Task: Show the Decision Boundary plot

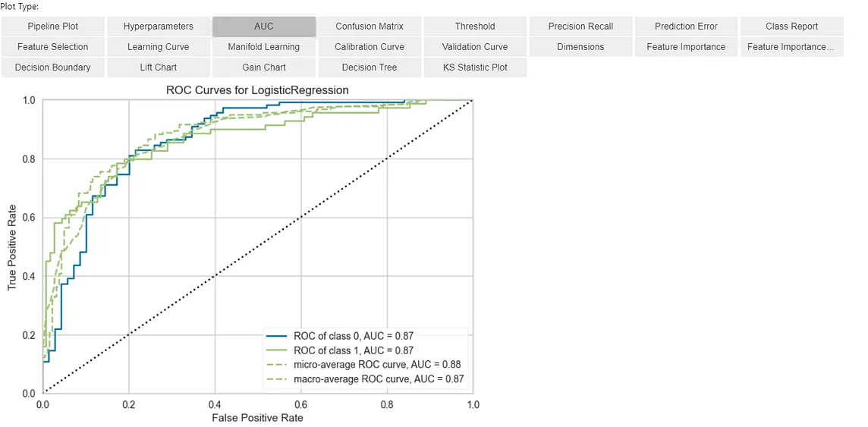Action: 52,68
